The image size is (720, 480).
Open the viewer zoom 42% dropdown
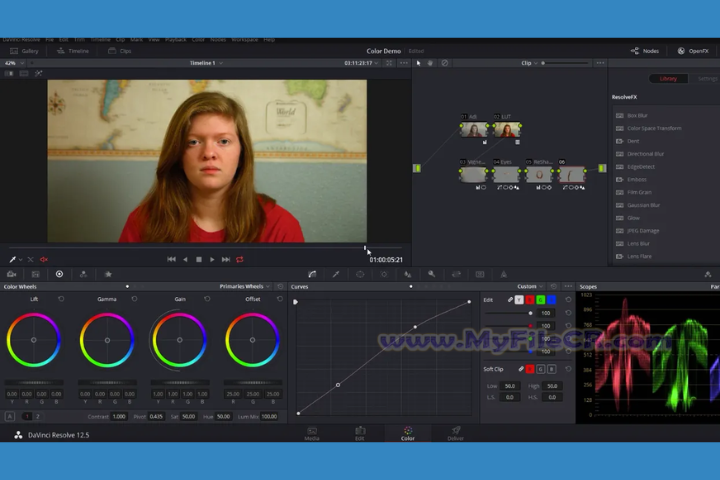[x=14, y=63]
